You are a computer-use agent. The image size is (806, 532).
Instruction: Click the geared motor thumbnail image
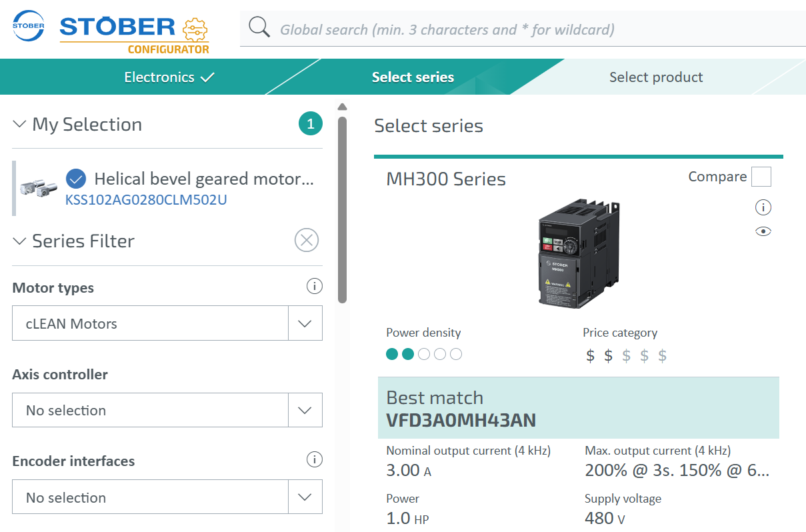click(x=39, y=187)
